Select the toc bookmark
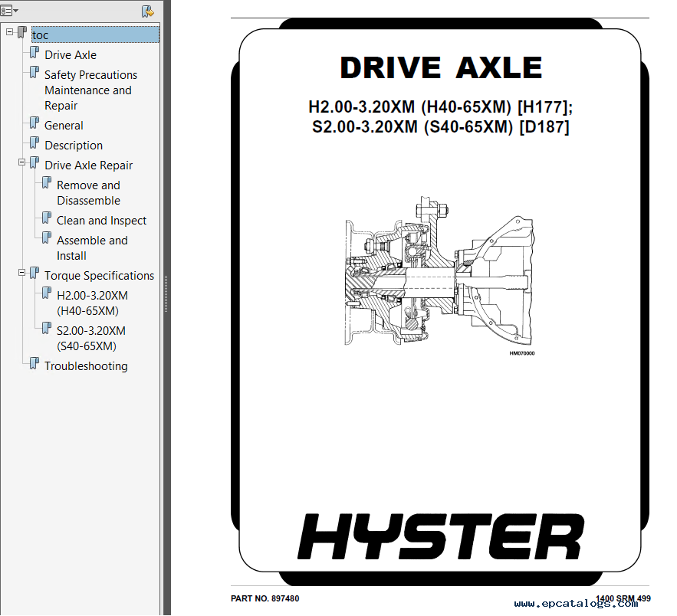Screen dimensions: 677x616 click(x=95, y=35)
